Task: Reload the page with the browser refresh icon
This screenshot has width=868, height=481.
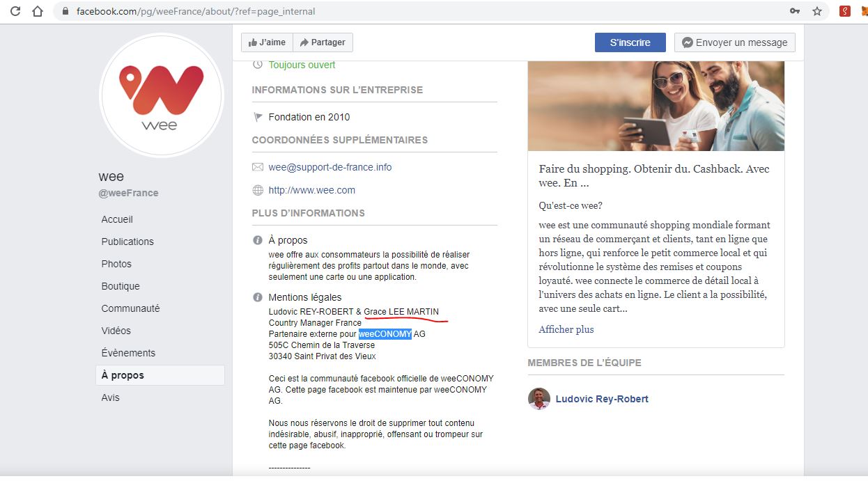Action: tap(15, 11)
